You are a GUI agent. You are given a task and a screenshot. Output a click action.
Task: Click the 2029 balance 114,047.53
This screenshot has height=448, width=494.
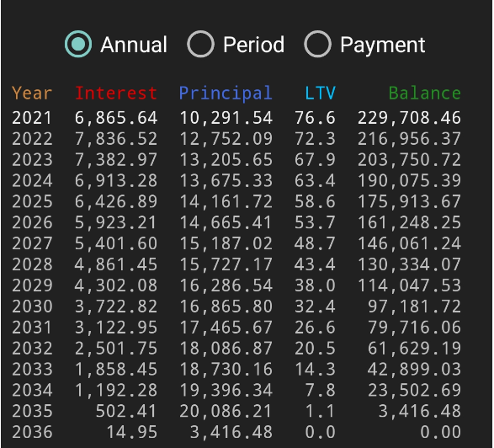(409, 285)
